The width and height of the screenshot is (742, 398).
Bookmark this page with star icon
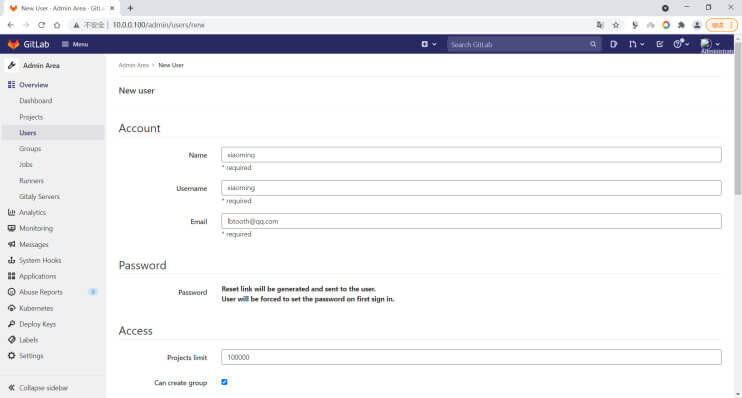616,25
